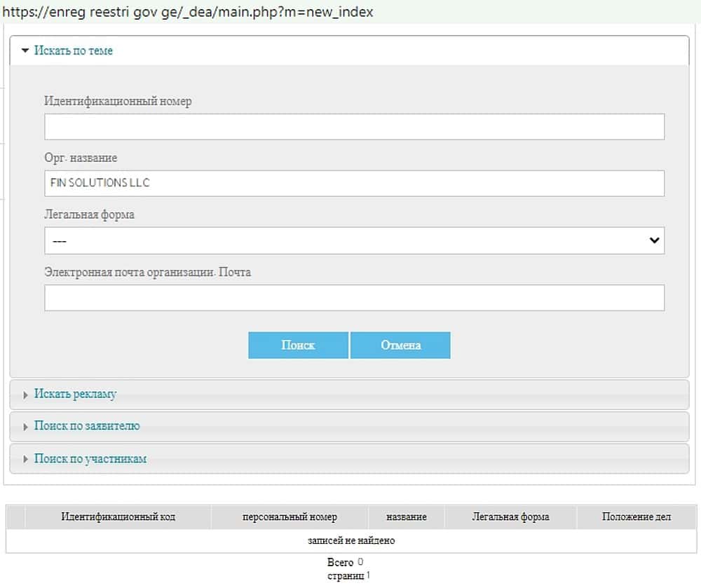The height and width of the screenshot is (588, 701).
Task: Click the 'страниц' page count text
Action: 348,575
